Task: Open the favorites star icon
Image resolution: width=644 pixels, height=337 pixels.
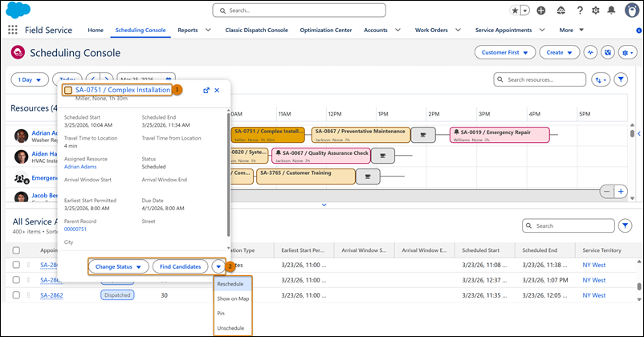Action: click(515, 10)
